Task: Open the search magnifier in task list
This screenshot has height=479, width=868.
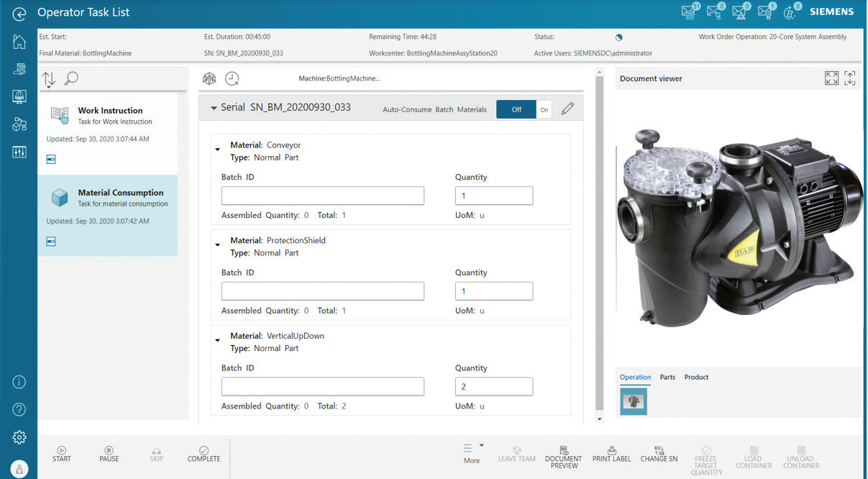Action: point(71,78)
